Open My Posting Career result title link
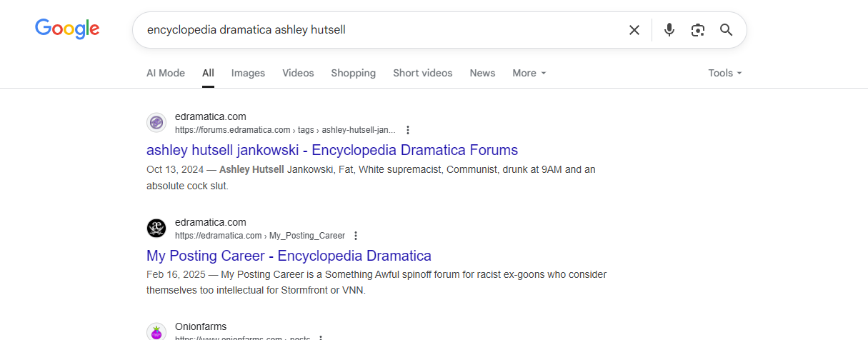 tap(289, 256)
